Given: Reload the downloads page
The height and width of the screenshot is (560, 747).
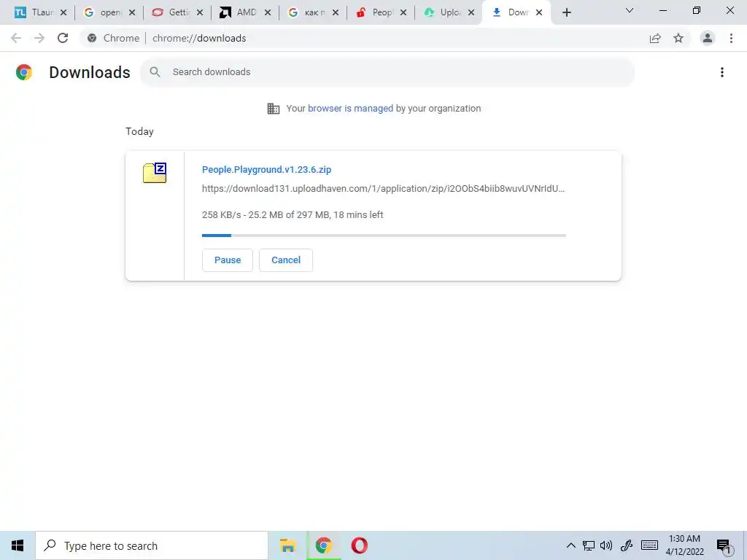Looking at the screenshot, I should pyautogui.click(x=63, y=38).
